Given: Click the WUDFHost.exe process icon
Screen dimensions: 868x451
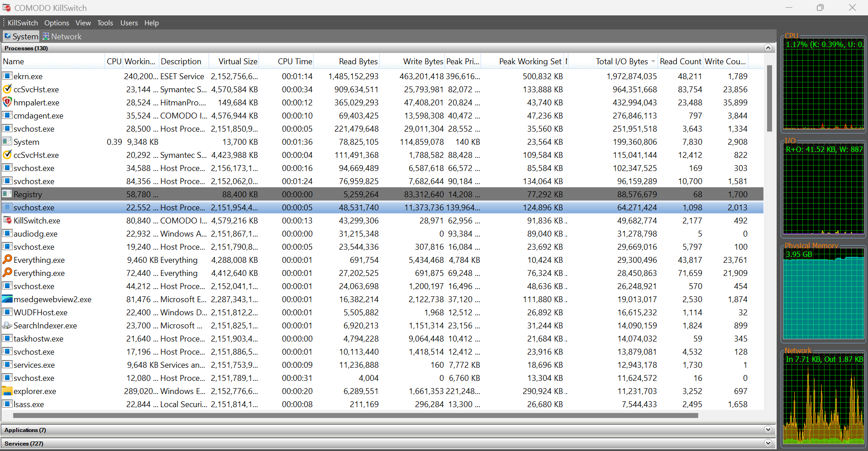Looking at the screenshot, I should (7, 312).
